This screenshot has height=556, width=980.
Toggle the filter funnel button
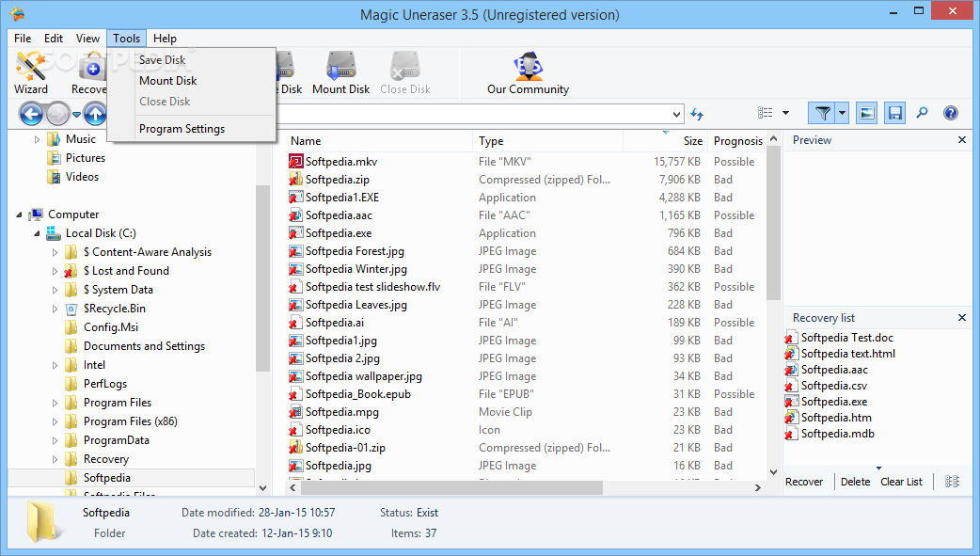pyautogui.click(x=823, y=113)
